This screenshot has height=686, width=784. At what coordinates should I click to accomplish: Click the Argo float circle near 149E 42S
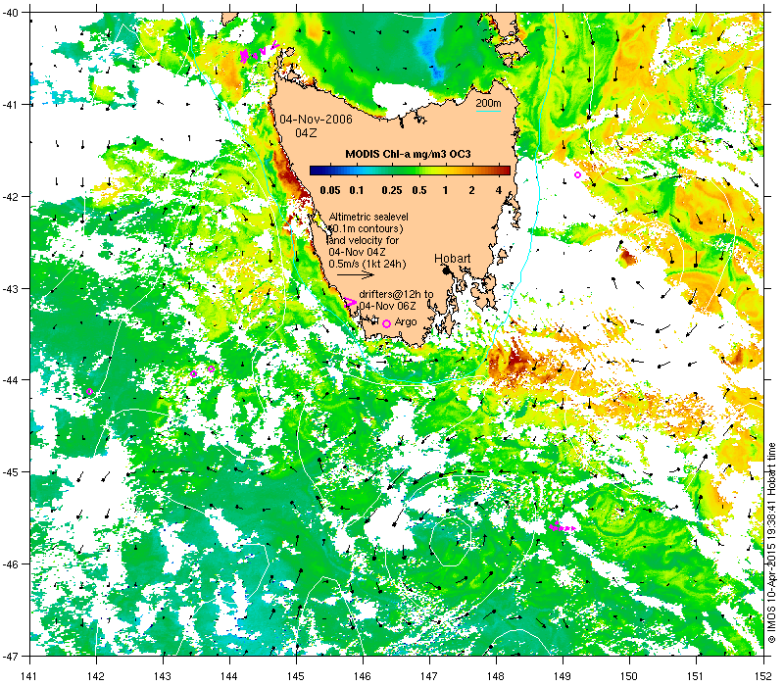578,175
